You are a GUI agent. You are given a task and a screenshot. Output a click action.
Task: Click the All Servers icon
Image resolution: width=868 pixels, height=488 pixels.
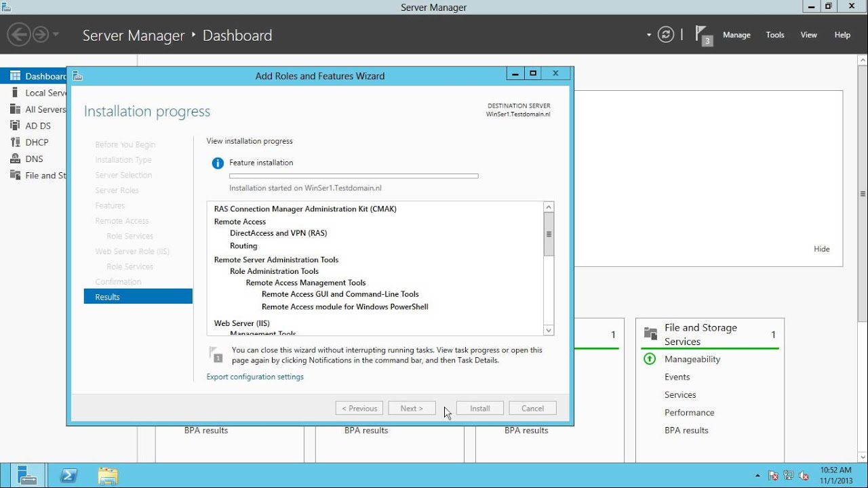[15, 109]
